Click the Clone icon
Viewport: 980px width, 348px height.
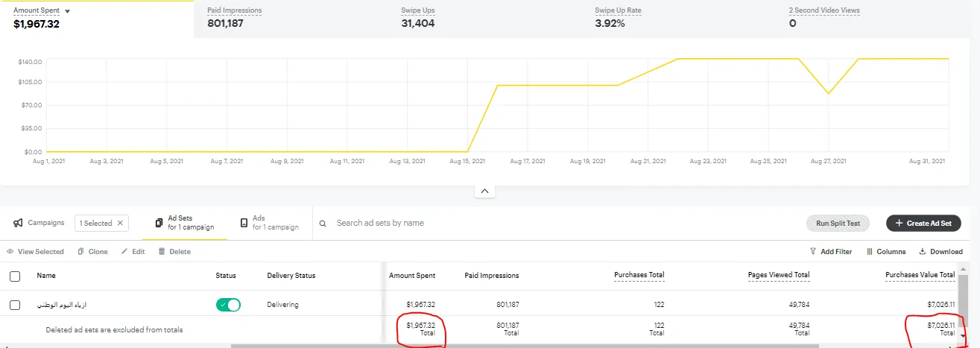(81, 252)
